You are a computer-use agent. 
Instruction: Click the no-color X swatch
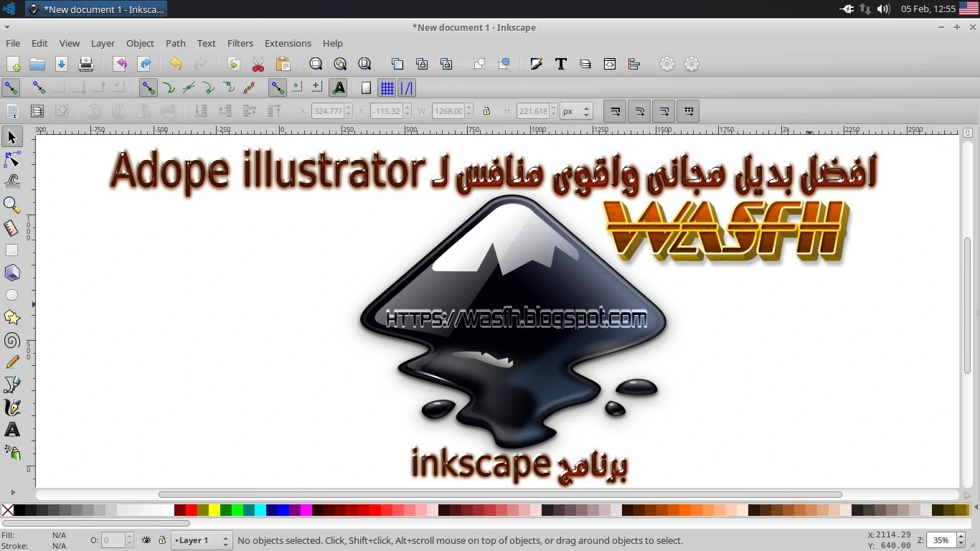7,510
